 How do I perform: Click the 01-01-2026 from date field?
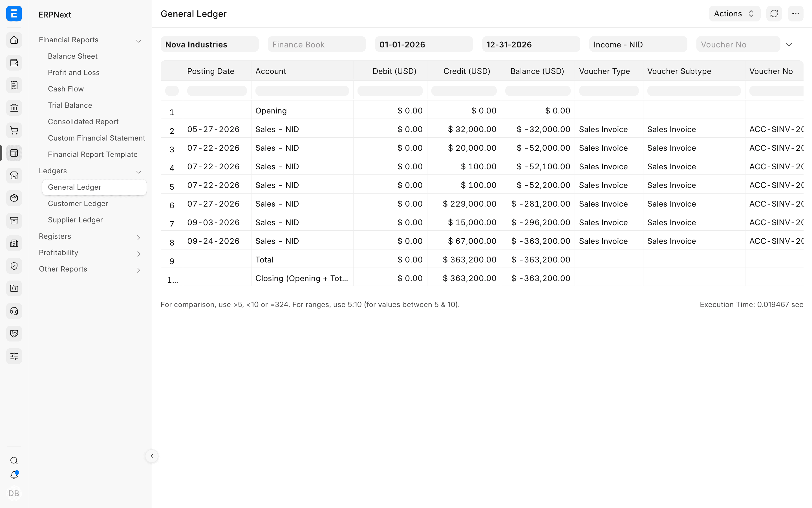coord(424,44)
